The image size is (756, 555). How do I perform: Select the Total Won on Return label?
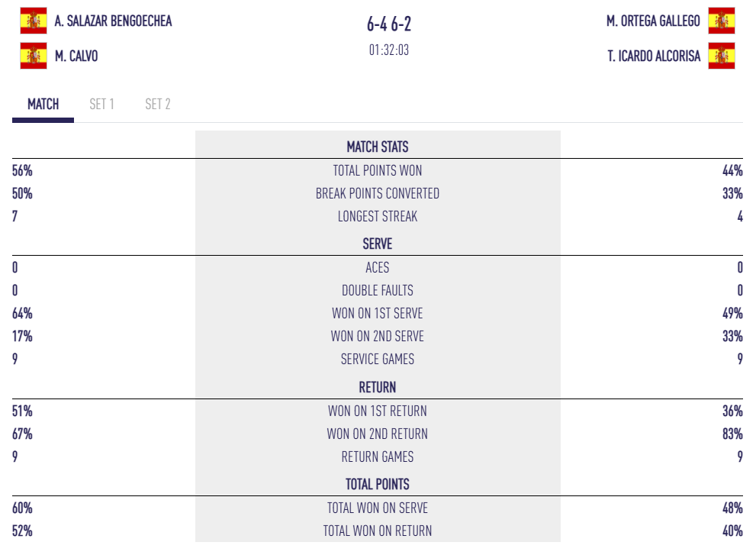point(378,531)
